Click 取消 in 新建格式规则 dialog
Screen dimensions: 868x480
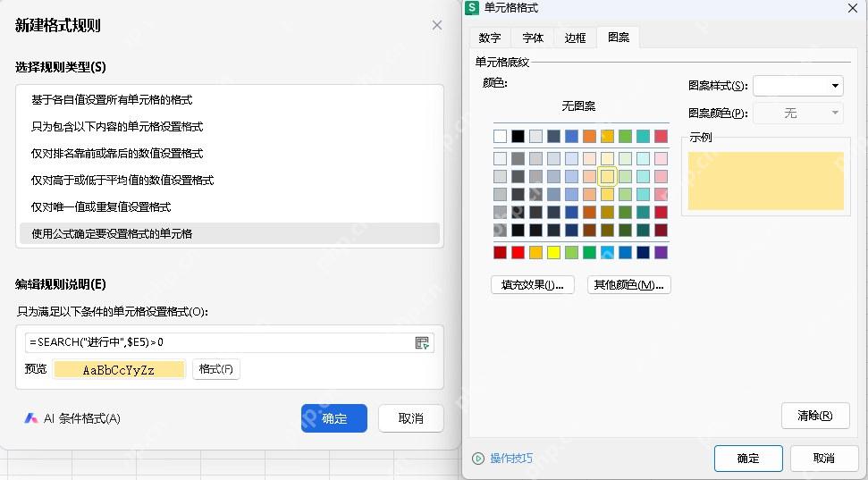pos(410,418)
